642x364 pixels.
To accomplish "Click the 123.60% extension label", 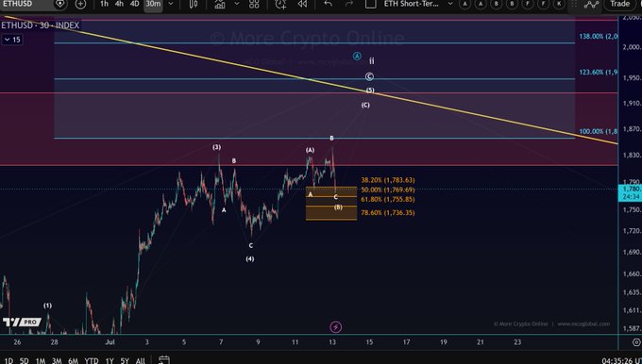I will [x=599, y=72].
